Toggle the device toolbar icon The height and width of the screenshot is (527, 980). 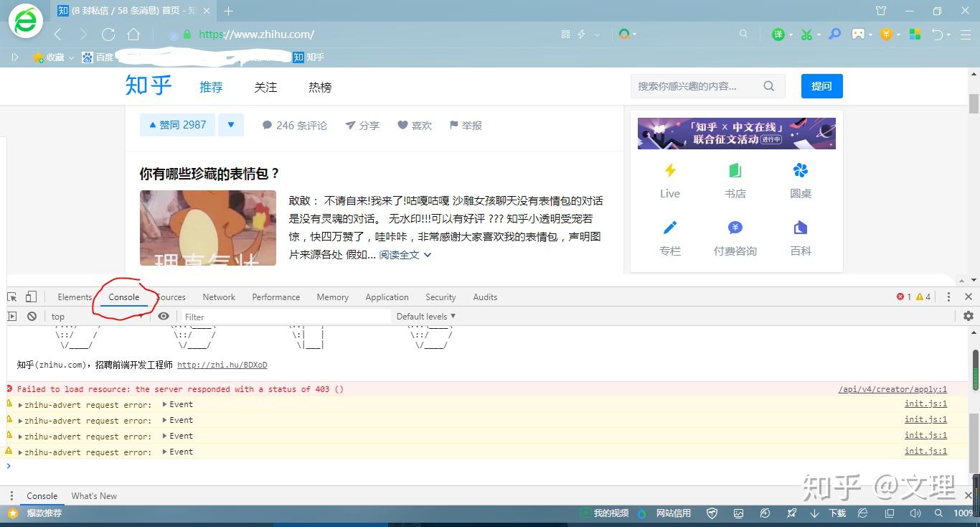point(31,297)
